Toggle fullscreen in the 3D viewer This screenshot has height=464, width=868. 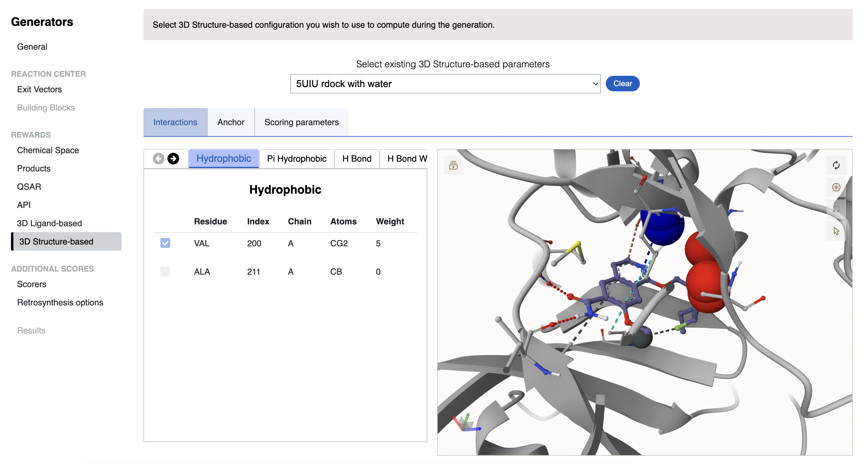836,209
